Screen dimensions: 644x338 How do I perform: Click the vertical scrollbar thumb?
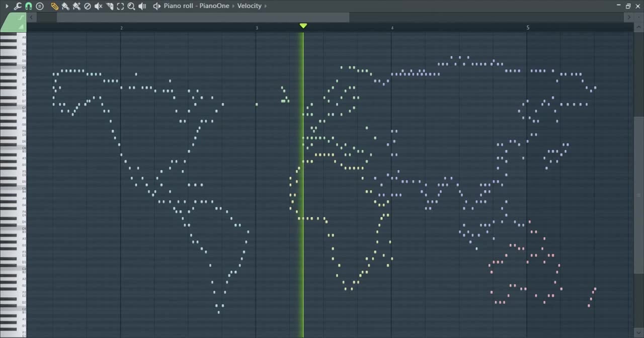pyautogui.click(x=639, y=195)
